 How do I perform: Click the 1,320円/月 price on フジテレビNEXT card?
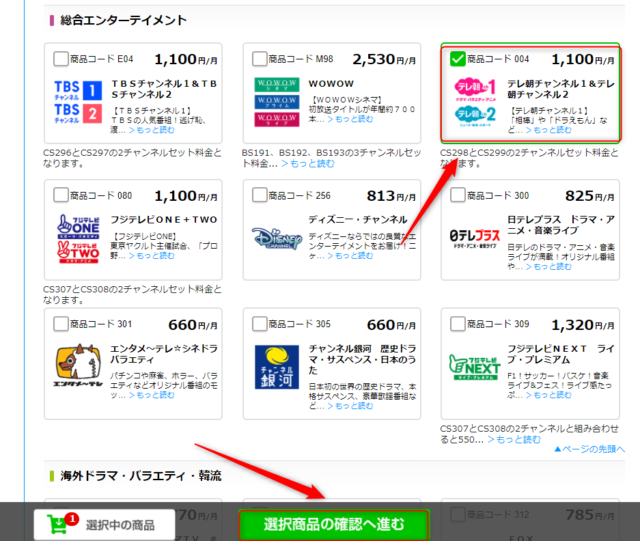click(583, 325)
